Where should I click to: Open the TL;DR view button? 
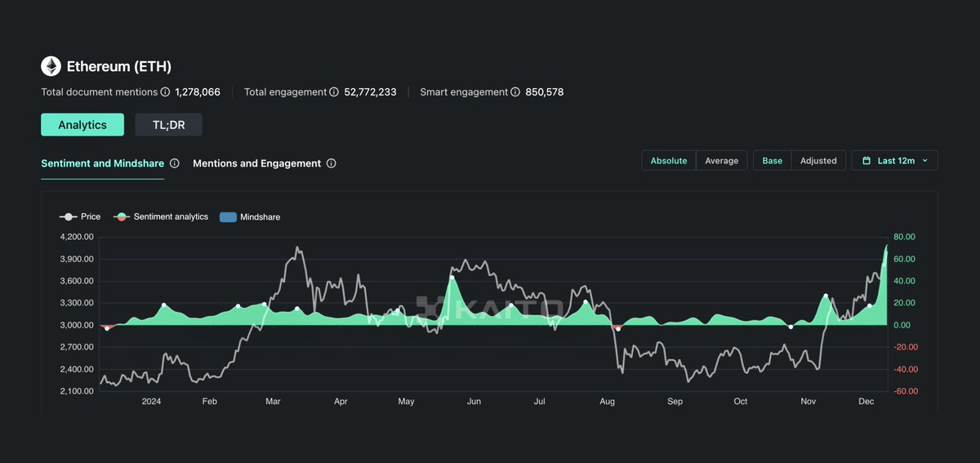coord(168,125)
